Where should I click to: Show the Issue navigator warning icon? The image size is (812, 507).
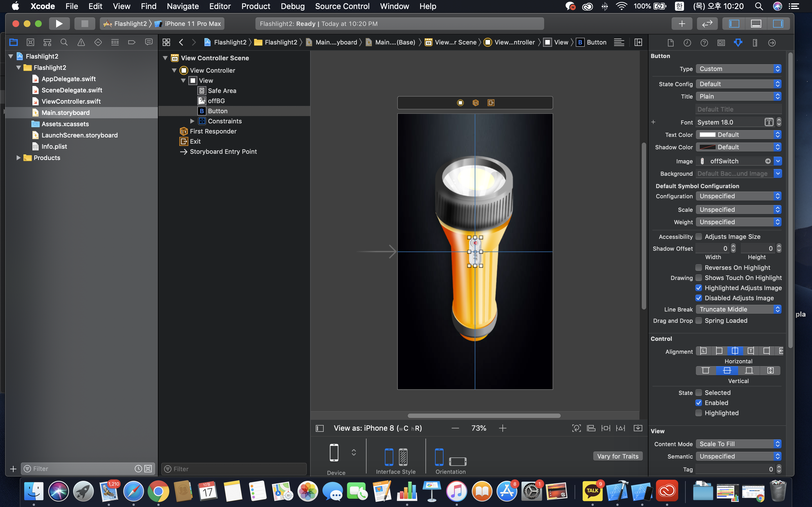81,42
